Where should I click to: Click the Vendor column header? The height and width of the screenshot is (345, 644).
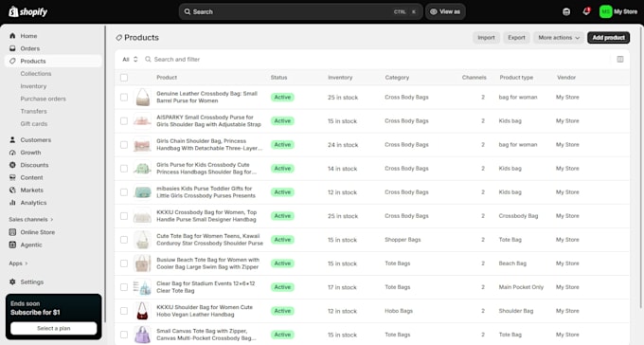click(x=566, y=78)
